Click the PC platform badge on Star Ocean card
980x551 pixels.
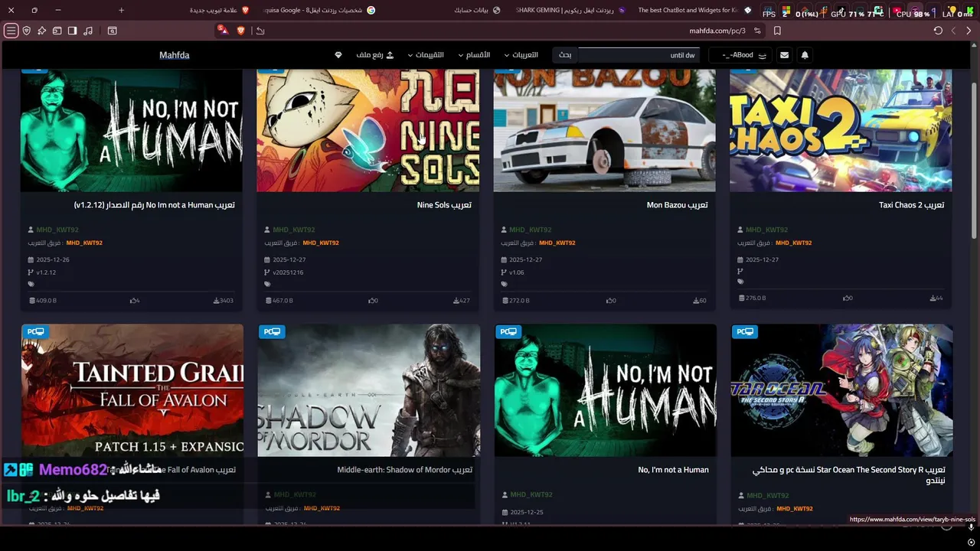click(744, 331)
